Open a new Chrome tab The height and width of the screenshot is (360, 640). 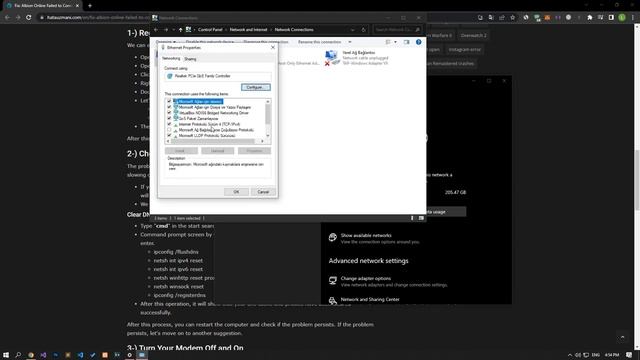click(x=90, y=6)
